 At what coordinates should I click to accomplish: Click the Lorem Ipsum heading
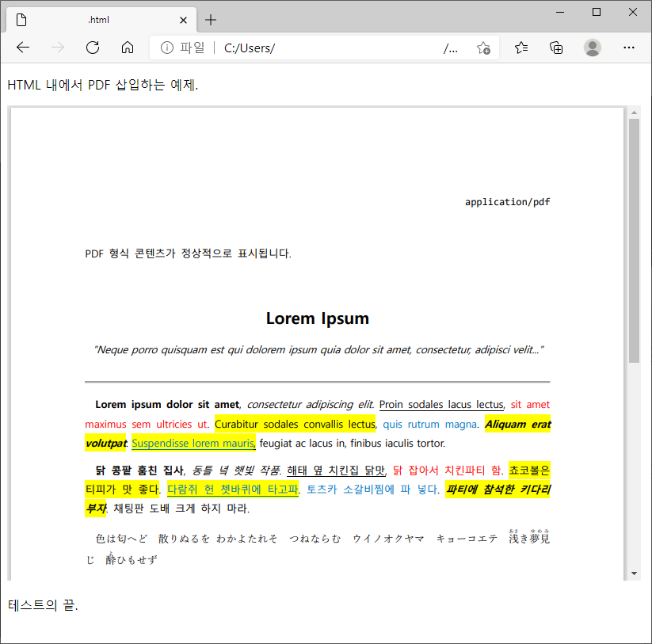pos(317,318)
